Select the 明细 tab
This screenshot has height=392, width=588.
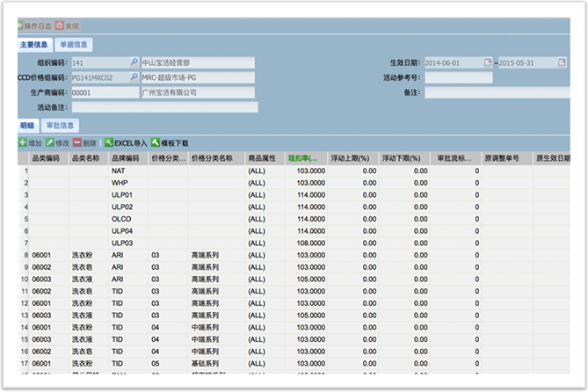pos(27,126)
